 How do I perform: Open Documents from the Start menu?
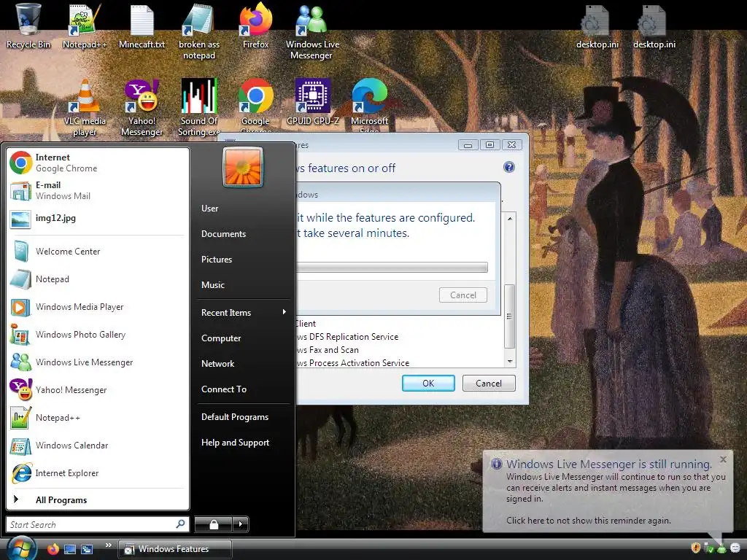coord(223,234)
